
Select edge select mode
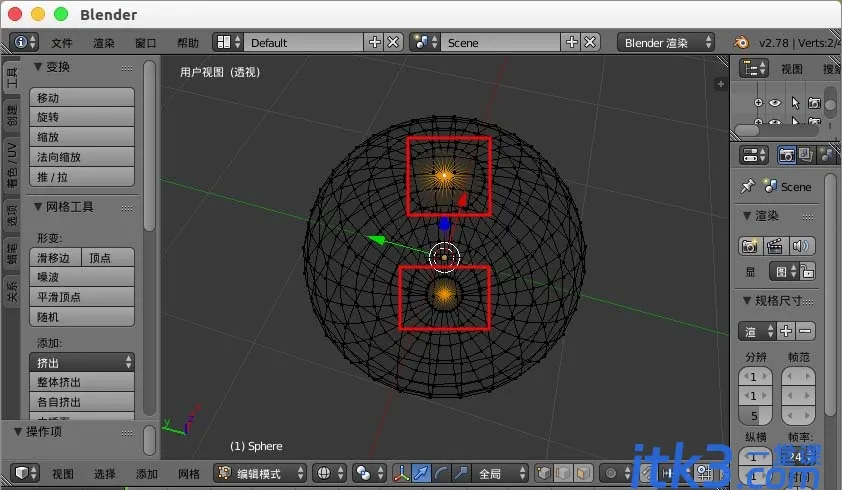point(563,473)
